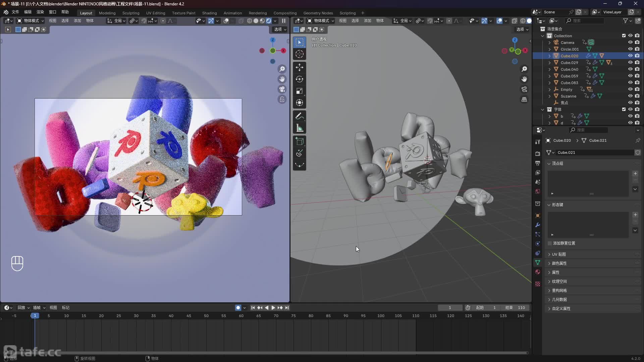644x362 pixels.
Task: Switch perspective/orthographic grid icon in right viewport
Action: pos(524,99)
